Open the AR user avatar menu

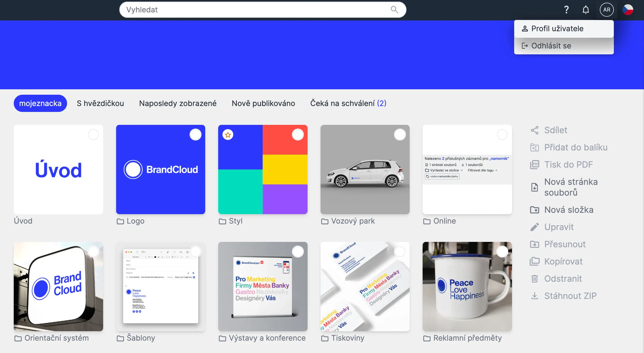(607, 10)
